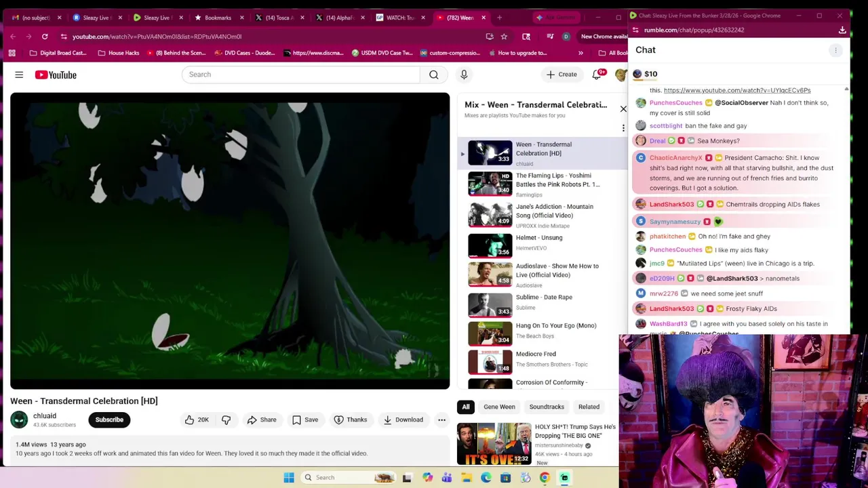Open File Explorer from the taskbar
The image size is (868, 488).
(467, 477)
